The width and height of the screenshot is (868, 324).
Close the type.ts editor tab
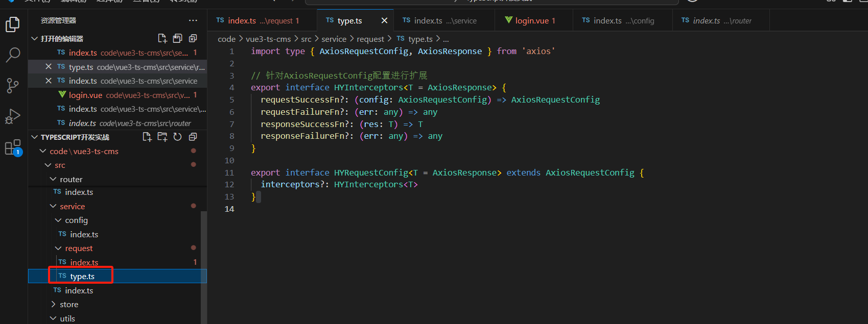click(x=384, y=20)
